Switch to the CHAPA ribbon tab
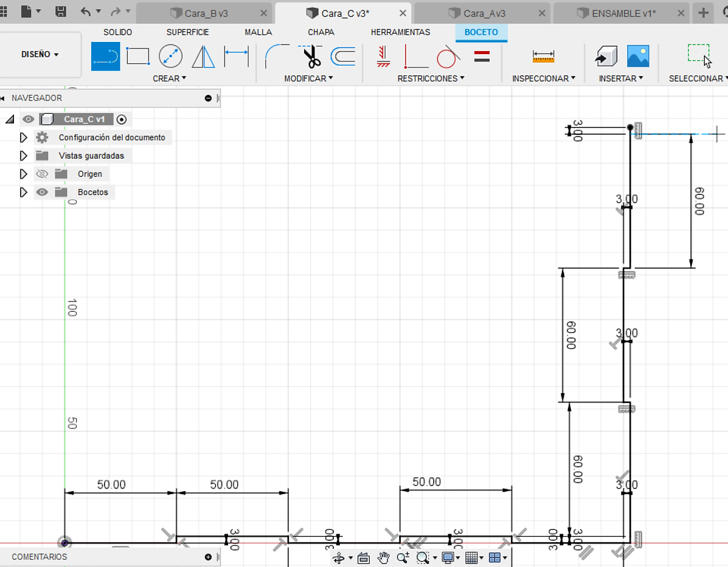 pyautogui.click(x=321, y=32)
